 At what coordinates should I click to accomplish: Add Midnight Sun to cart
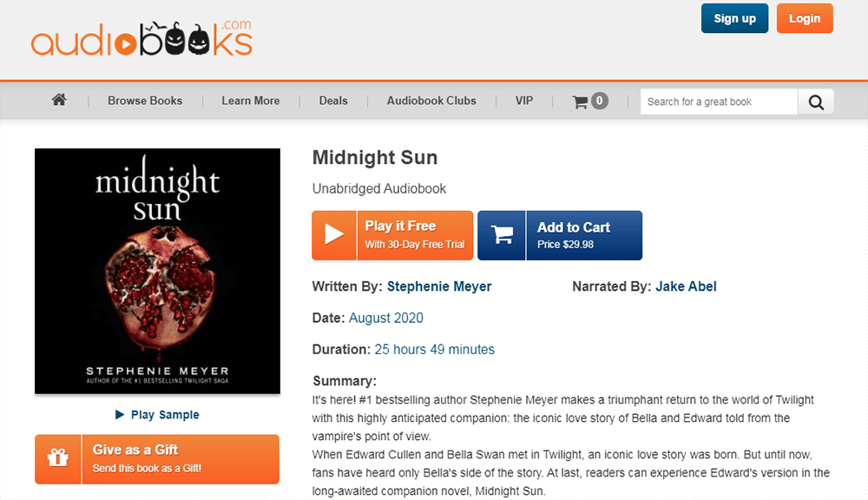coord(573,235)
